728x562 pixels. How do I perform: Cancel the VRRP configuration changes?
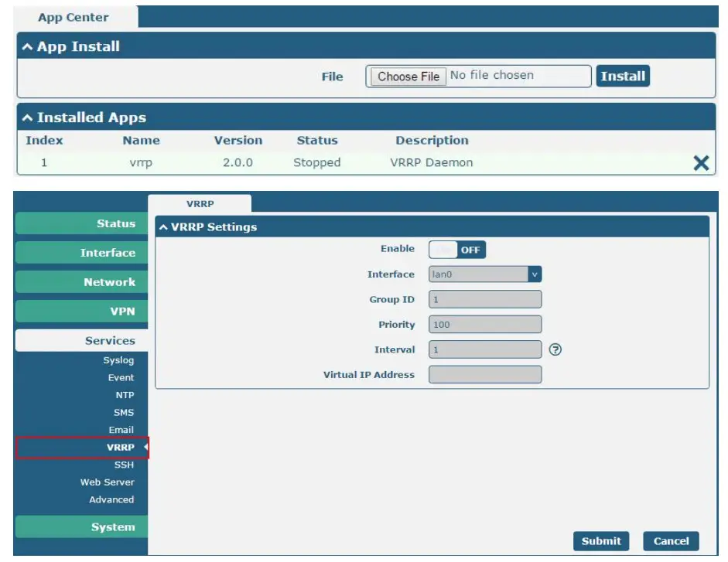pyautogui.click(x=672, y=541)
